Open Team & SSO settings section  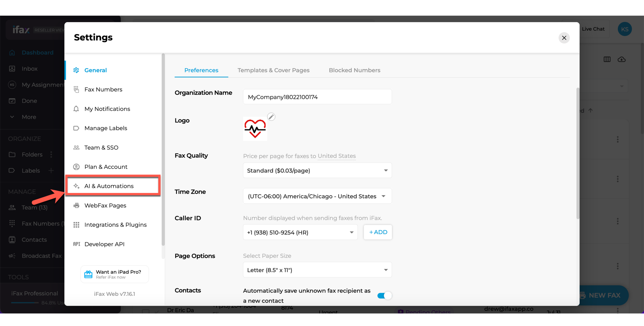[113, 147]
